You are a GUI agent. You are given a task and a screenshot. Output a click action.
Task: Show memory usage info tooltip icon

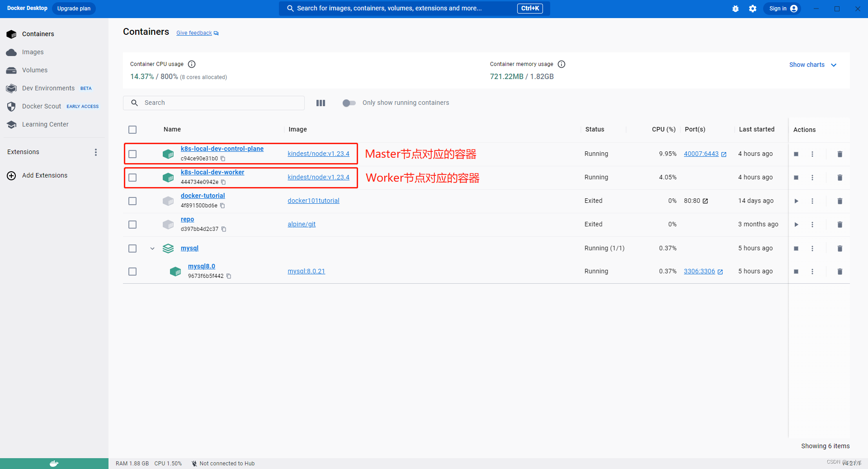(561, 64)
